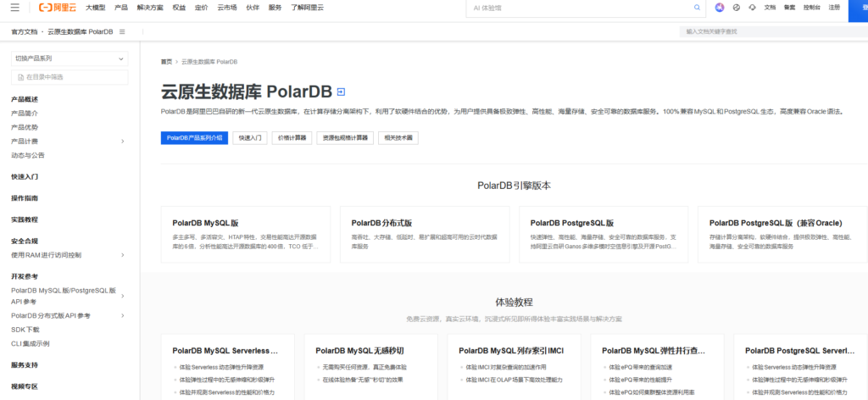Open the 切换产品系列 dropdown
Screen dimensions: 868x400
coord(70,58)
